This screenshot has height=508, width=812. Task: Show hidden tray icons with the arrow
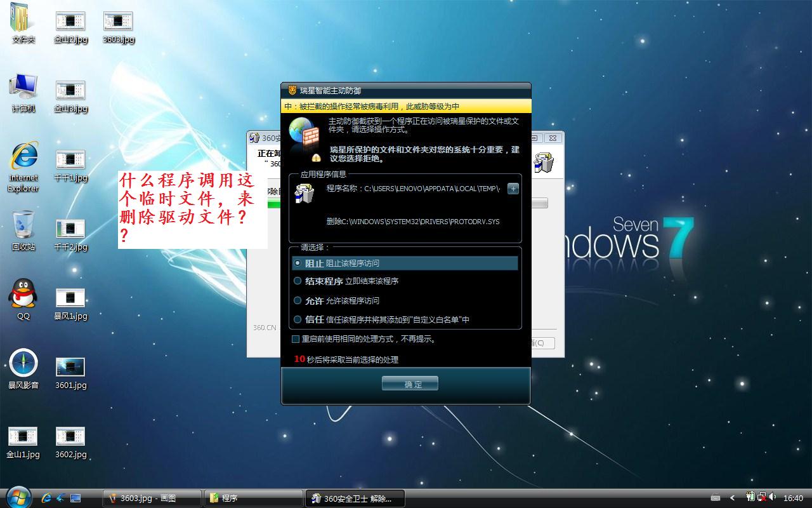(x=733, y=498)
